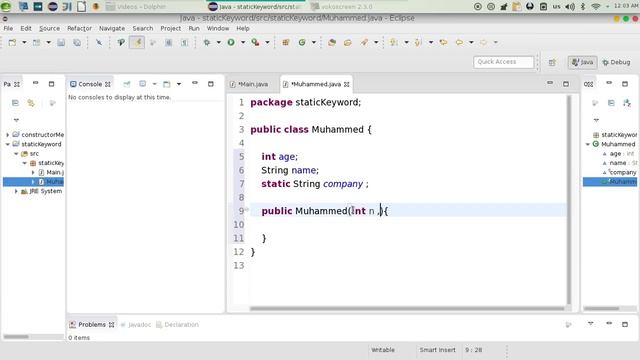The width and height of the screenshot is (640, 360).
Task: Click the Display Selected Console icon
Action: coord(142,84)
